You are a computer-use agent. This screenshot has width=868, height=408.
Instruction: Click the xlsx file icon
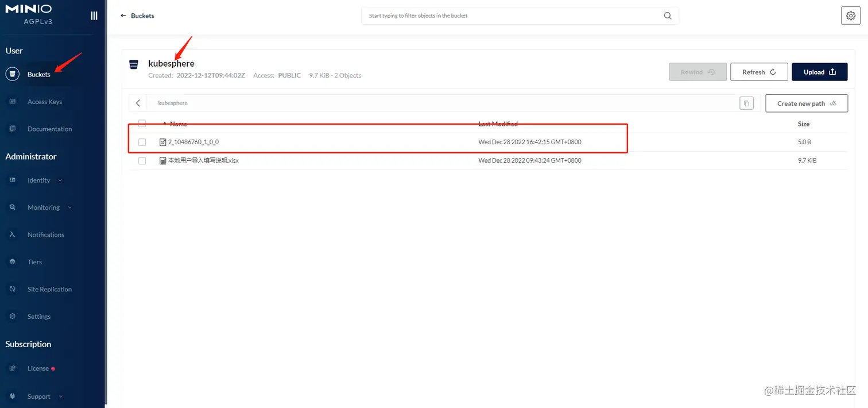point(162,161)
